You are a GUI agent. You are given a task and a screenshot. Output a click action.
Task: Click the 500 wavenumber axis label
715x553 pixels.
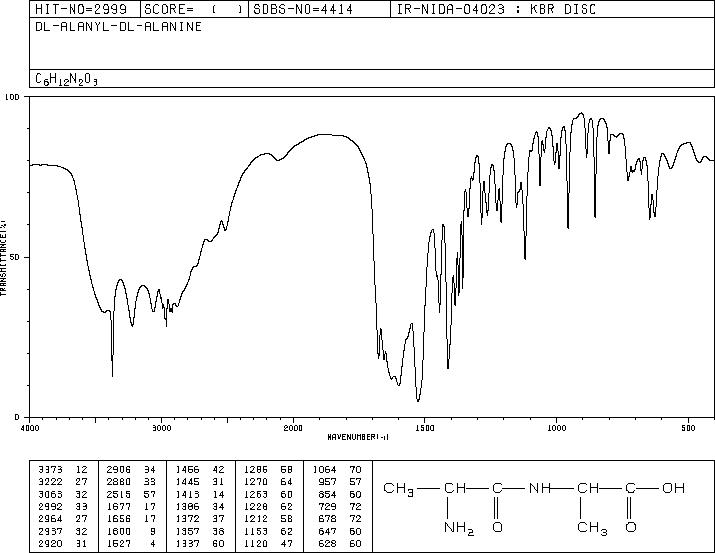[688, 428]
